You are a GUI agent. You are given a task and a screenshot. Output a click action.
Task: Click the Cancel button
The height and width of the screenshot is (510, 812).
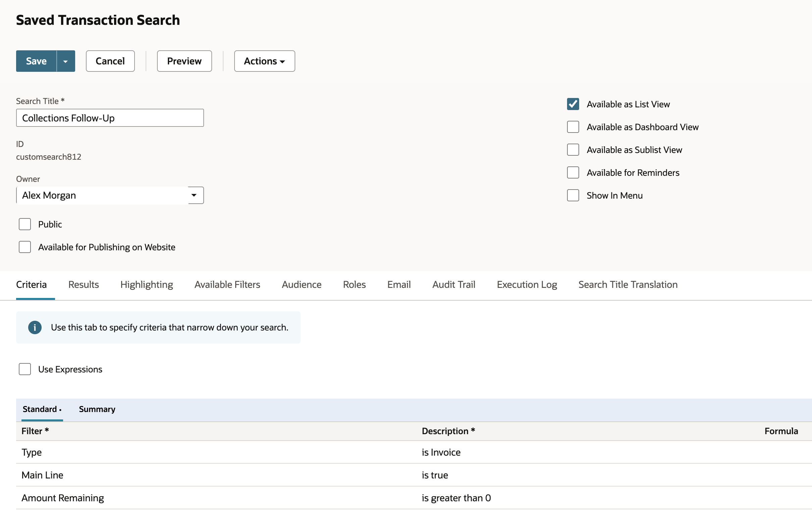pyautogui.click(x=110, y=61)
